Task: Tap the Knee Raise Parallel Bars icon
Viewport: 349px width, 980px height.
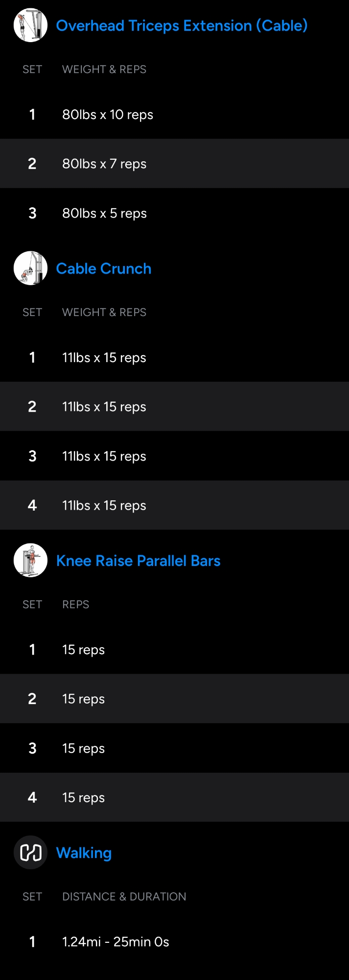Action: [x=30, y=561]
